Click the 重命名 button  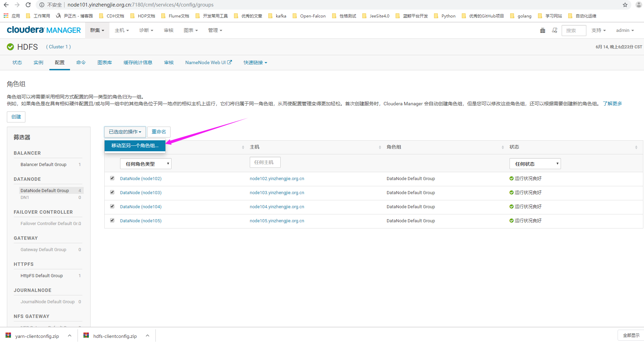(159, 132)
